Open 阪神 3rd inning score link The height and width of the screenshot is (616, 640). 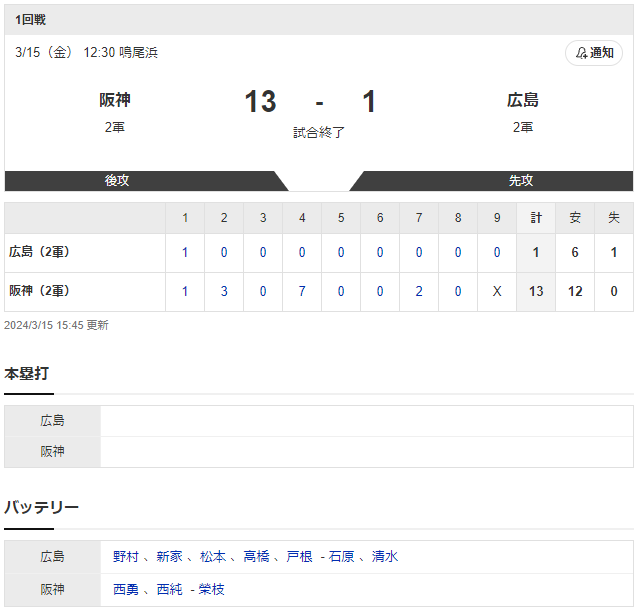tap(264, 292)
